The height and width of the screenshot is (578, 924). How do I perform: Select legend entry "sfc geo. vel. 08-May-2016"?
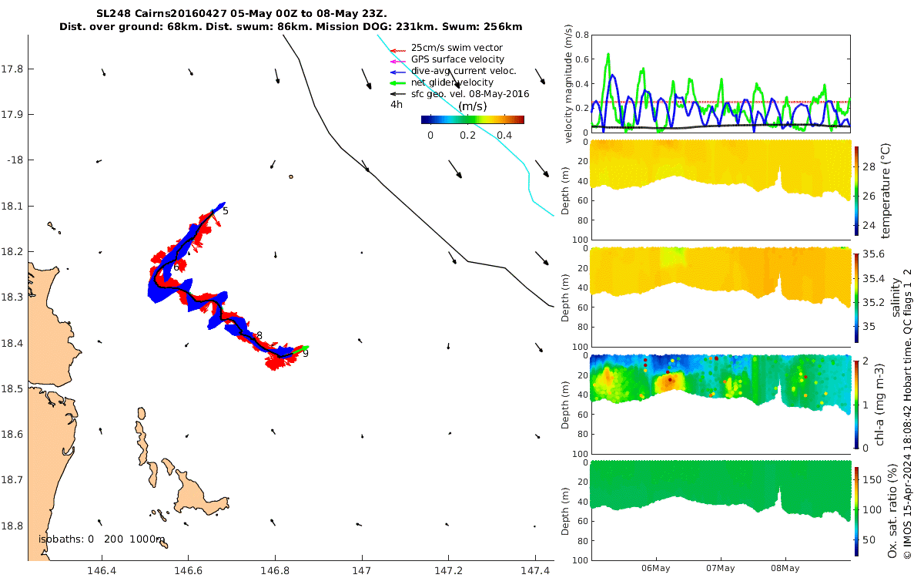[x=470, y=93]
